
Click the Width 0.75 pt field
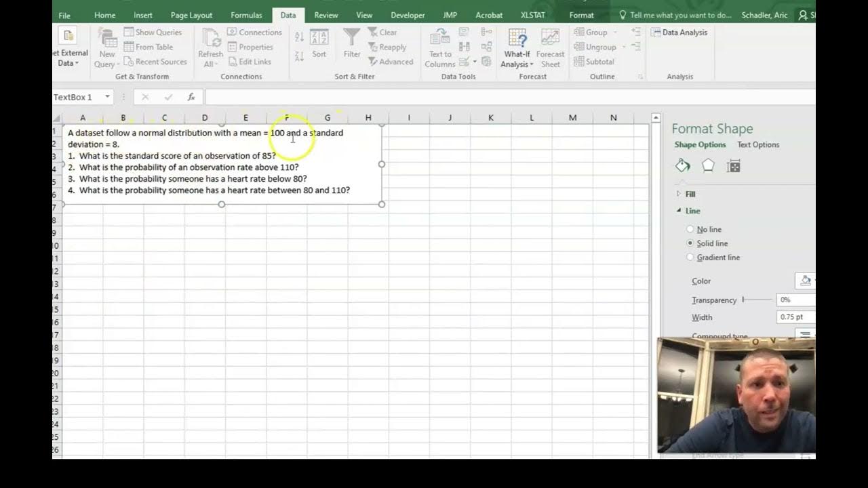click(x=796, y=317)
